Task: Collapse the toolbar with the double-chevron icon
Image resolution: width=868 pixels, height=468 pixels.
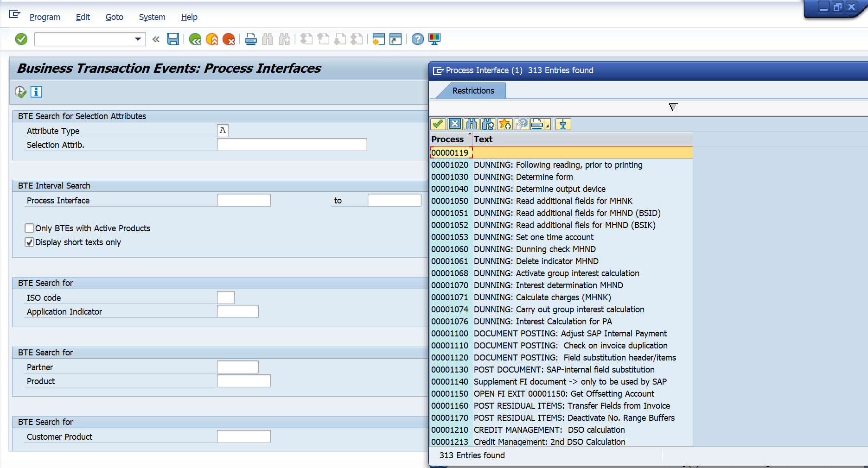Action: (155, 39)
